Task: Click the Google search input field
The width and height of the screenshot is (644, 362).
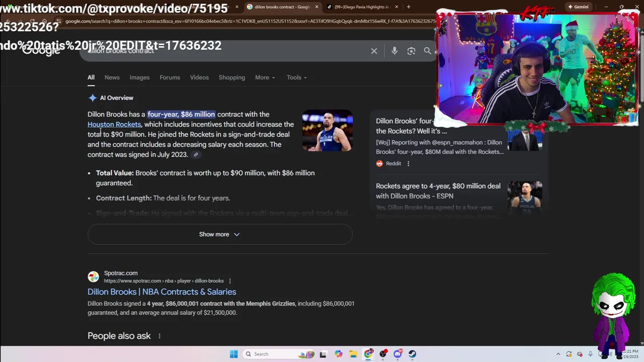Action: (x=226, y=51)
